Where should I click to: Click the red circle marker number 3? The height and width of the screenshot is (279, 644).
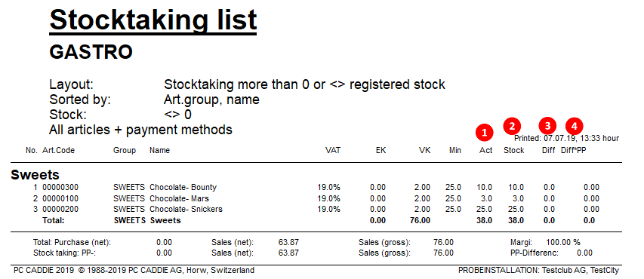coord(548,125)
